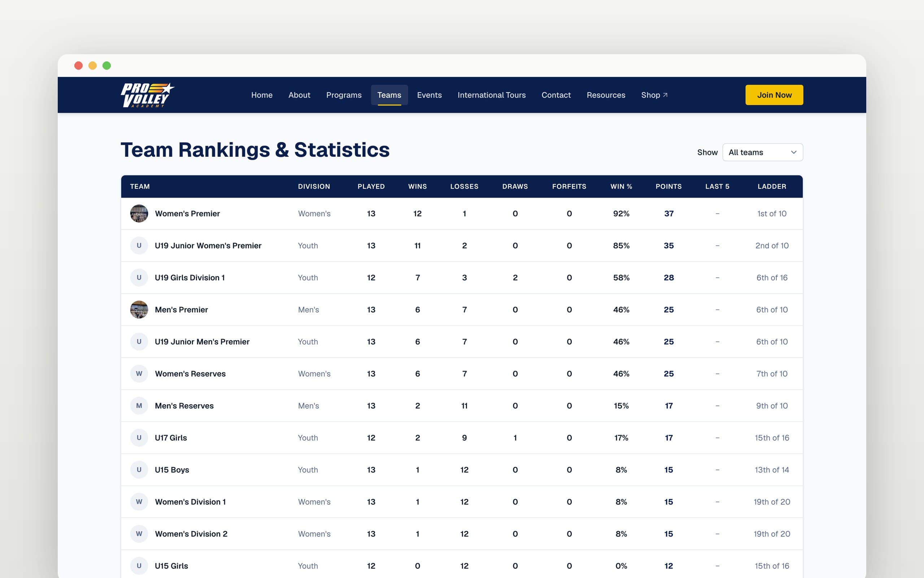
Task: Select the Teams nav tab
Action: [389, 95]
